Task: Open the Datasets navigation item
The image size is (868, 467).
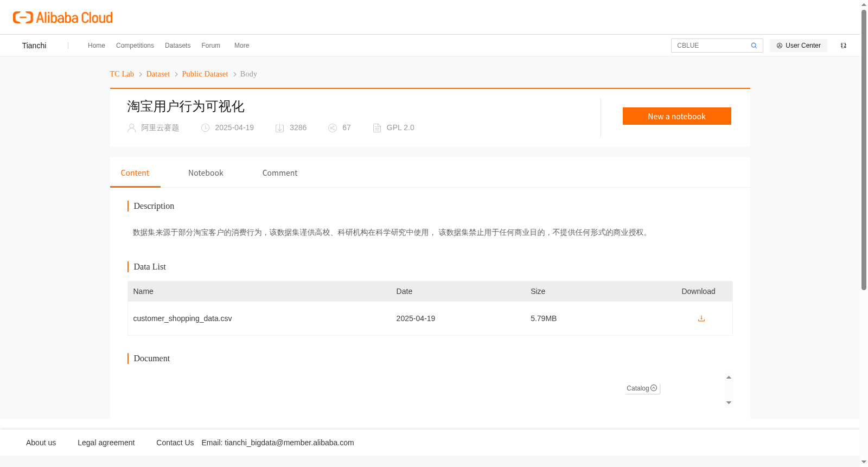Action: coord(177,46)
